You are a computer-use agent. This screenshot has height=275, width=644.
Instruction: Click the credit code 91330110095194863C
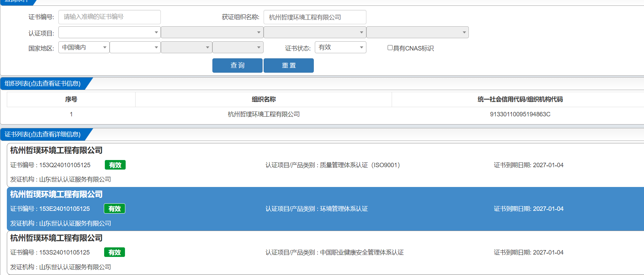(520, 114)
